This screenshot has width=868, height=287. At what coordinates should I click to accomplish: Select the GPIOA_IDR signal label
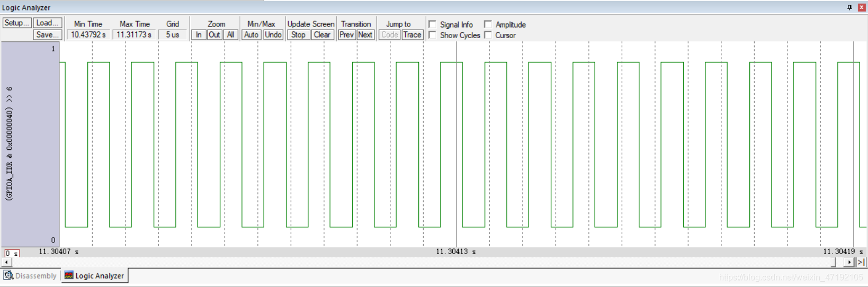9,143
